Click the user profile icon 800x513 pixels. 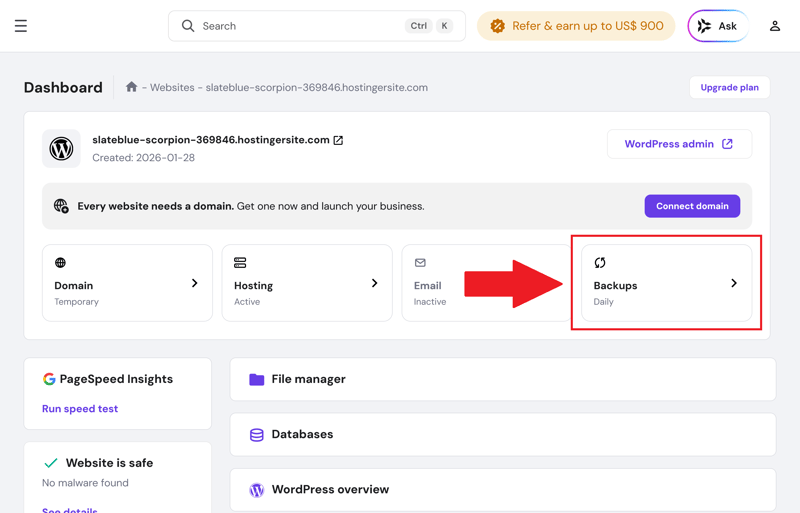(774, 26)
